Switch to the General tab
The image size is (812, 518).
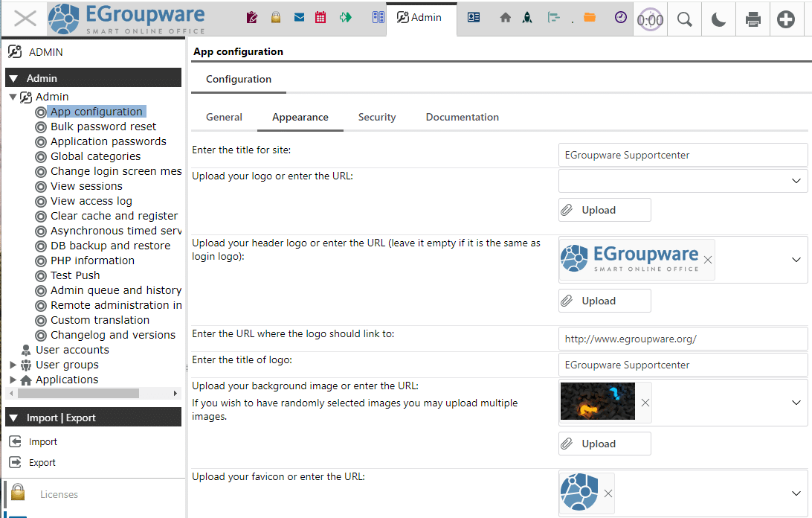click(x=222, y=117)
